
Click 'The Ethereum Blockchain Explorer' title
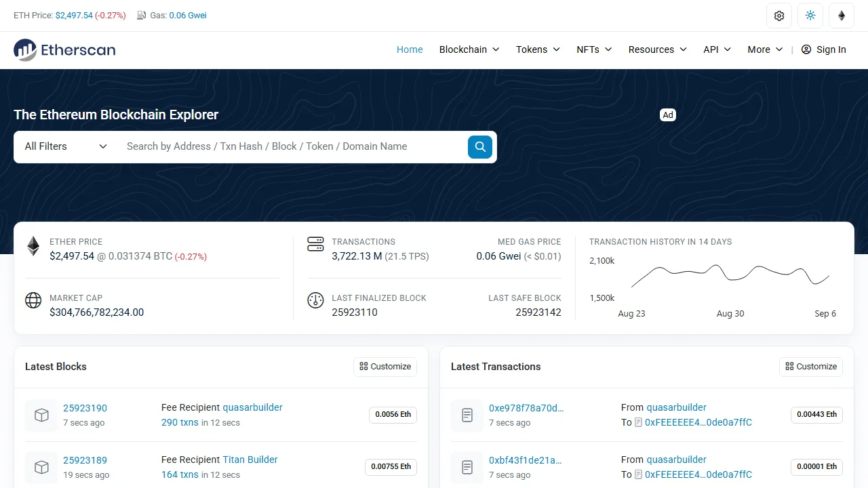tap(116, 115)
